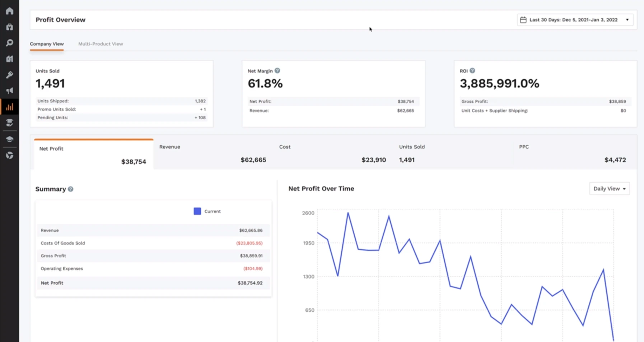
Task: Click the blue Current legend swatch
Action: coord(197,211)
